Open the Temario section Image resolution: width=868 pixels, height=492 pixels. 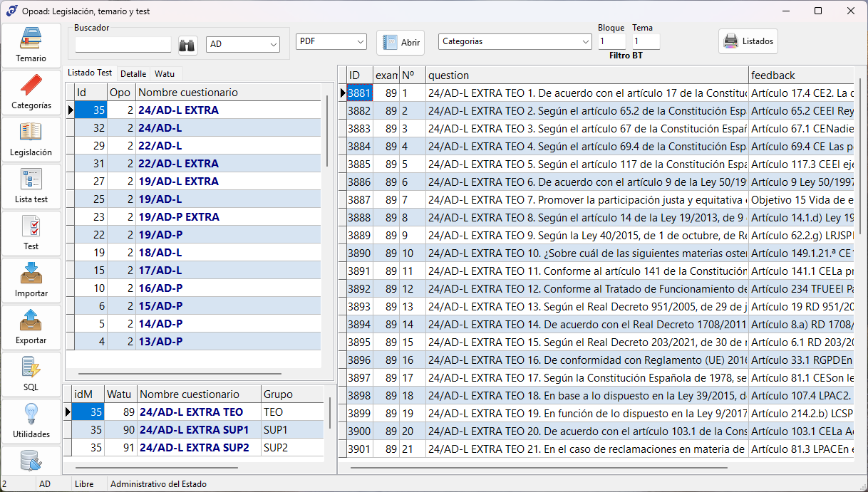click(x=31, y=45)
